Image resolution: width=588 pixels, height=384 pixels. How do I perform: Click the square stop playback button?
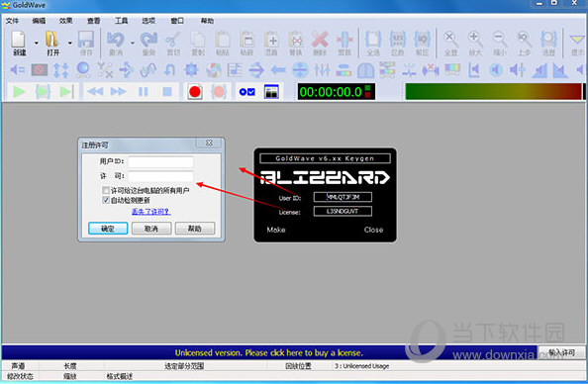coord(167,92)
